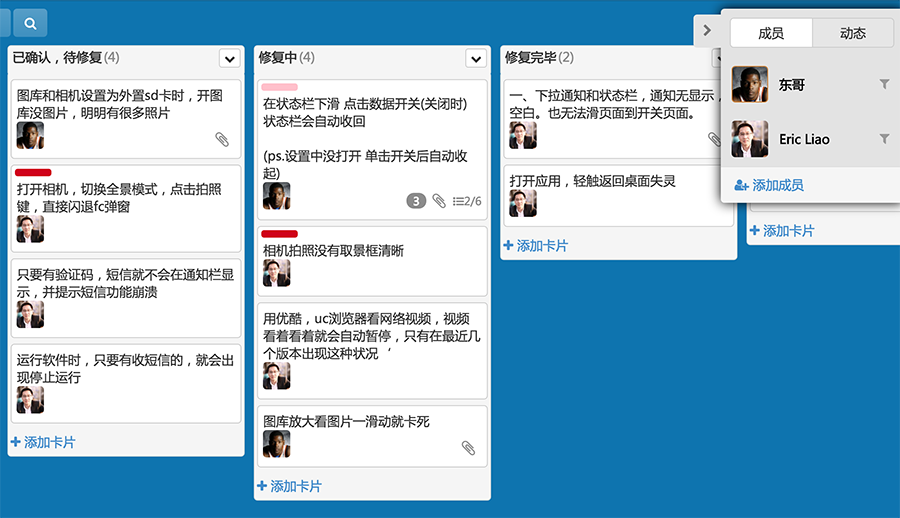Click avatar on 相机拍照没有取景框清晰 card
Viewport: 900px width, 518px height.
point(277,273)
